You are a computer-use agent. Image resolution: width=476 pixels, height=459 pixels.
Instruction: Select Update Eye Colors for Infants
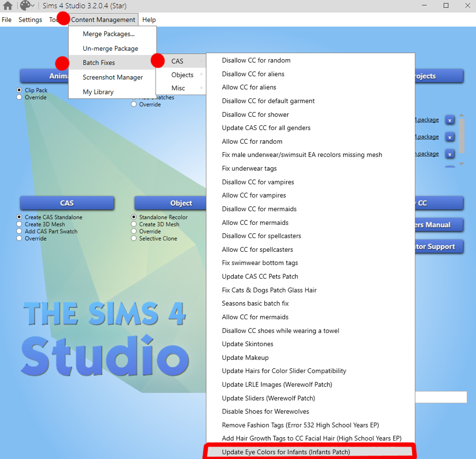click(286, 452)
